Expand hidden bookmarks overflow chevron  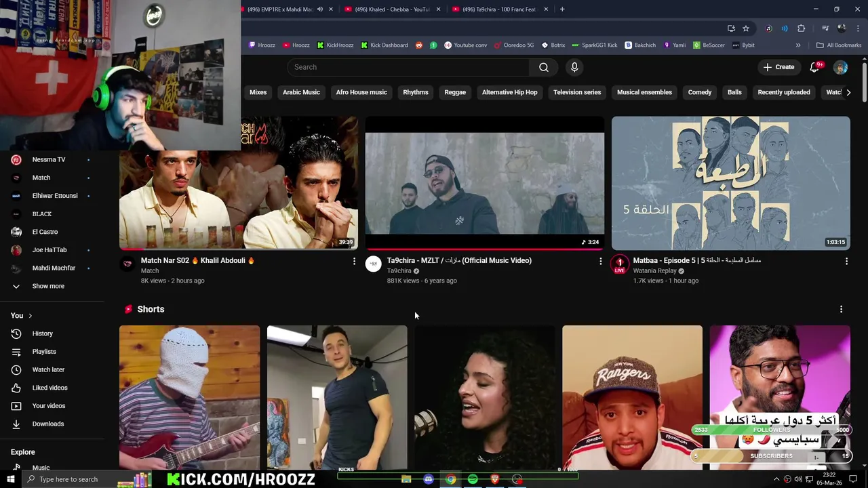pyautogui.click(x=798, y=45)
